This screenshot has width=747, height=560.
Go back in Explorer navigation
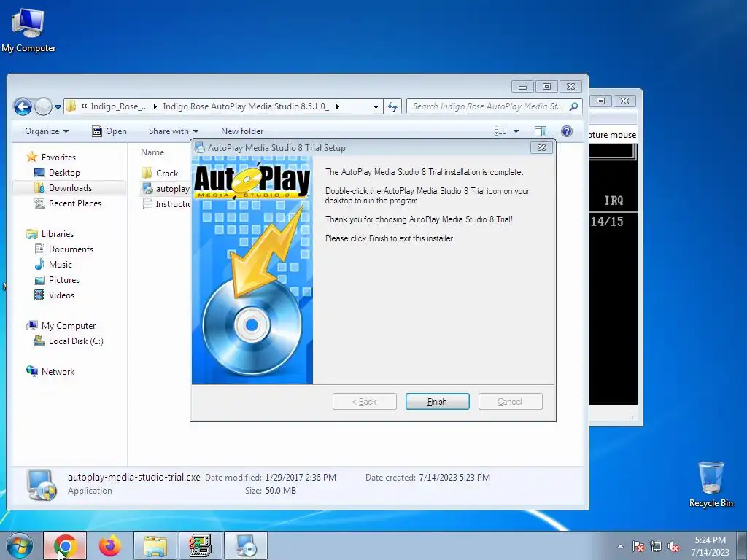tap(23, 106)
